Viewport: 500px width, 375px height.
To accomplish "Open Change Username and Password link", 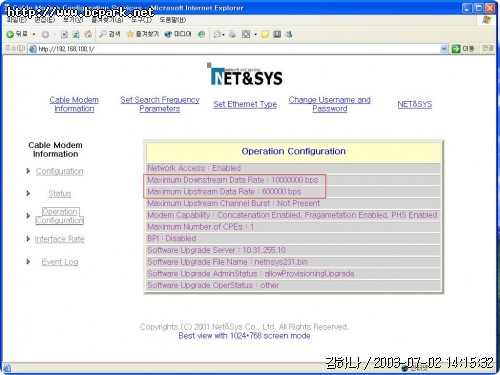I will coord(330,104).
